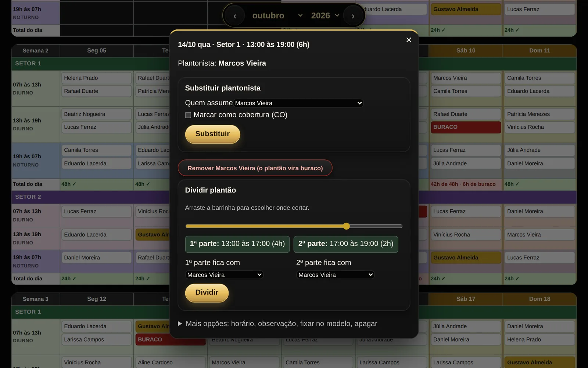Click Gustavo Almeida highlighted at top row
This screenshot has height=368, width=588.
click(x=466, y=9)
